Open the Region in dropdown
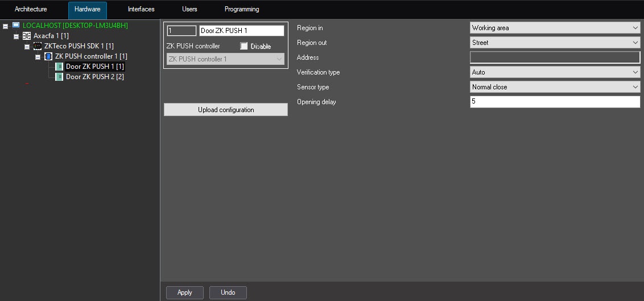This screenshot has height=301, width=644. pos(555,28)
